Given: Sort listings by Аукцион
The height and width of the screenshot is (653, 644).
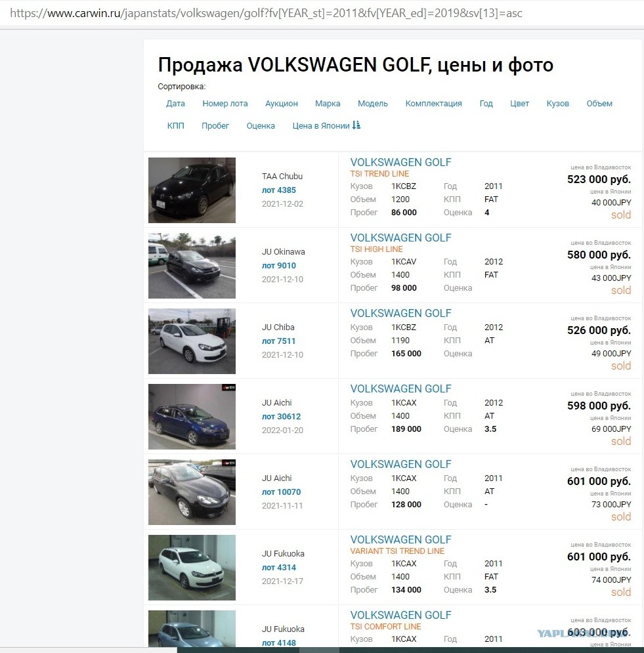Looking at the screenshot, I should (x=282, y=103).
